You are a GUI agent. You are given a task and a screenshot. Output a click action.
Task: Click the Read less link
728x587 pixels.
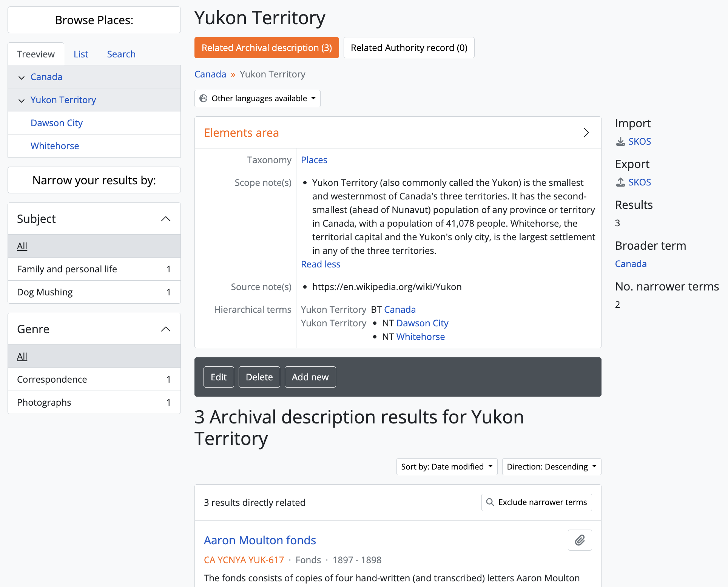pos(321,264)
